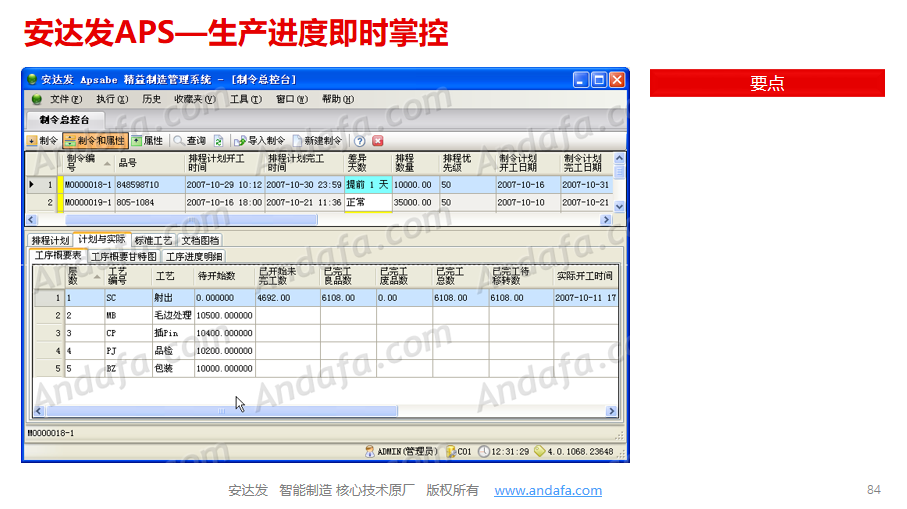Create new order via 新建制令
The height and width of the screenshot is (509, 907).
pos(318,141)
